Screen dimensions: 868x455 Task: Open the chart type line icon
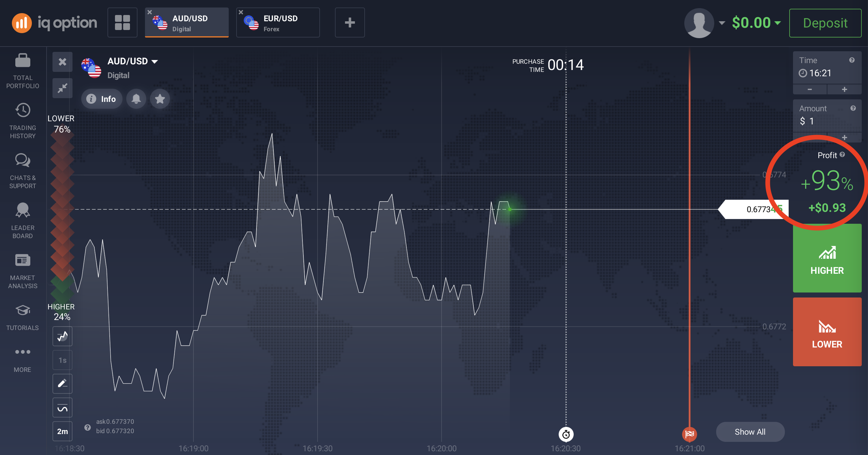[62, 336]
